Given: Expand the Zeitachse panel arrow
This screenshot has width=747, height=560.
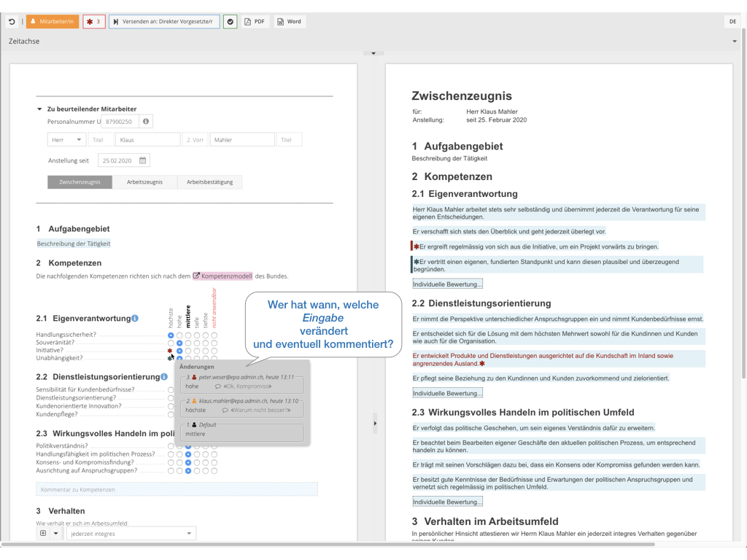Looking at the screenshot, I should click(735, 42).
